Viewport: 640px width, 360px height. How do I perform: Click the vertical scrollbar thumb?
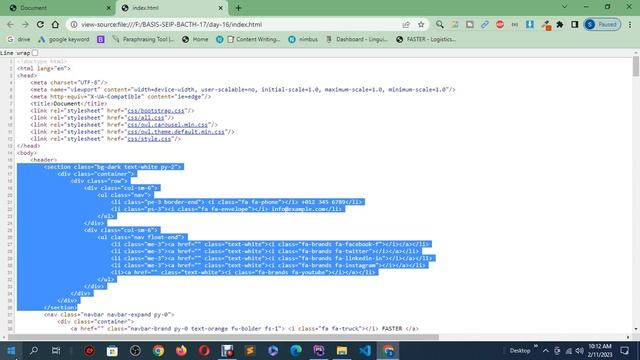click(636, 66)
